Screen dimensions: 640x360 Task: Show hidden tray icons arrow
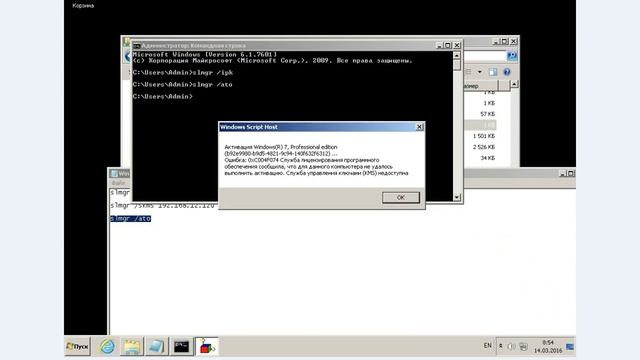(501, 346)
